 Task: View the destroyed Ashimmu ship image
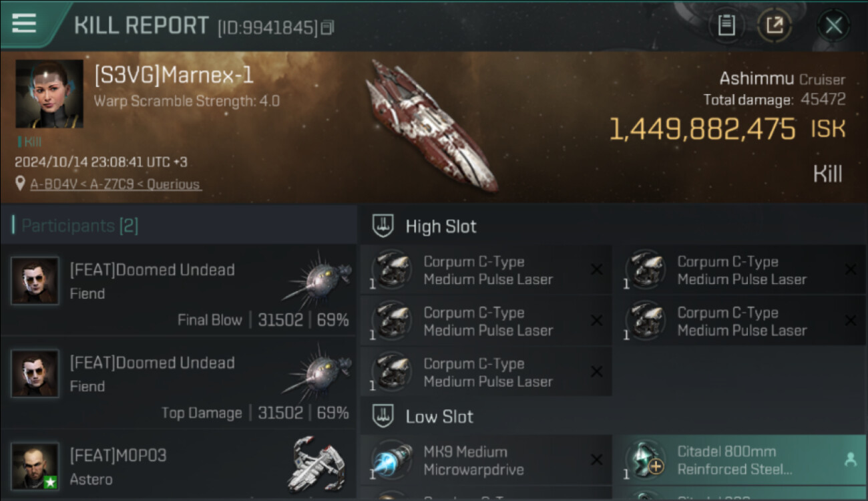[432, 125]
